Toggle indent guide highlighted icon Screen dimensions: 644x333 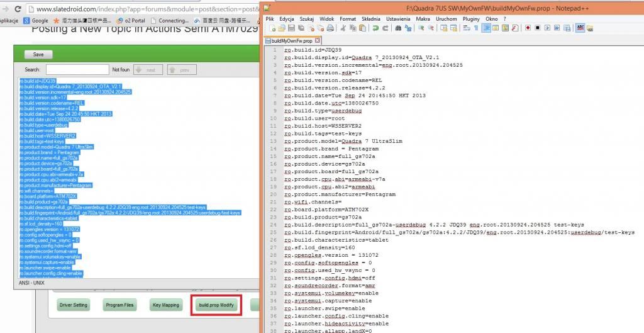pyautogui.click(x=486, y=28)
